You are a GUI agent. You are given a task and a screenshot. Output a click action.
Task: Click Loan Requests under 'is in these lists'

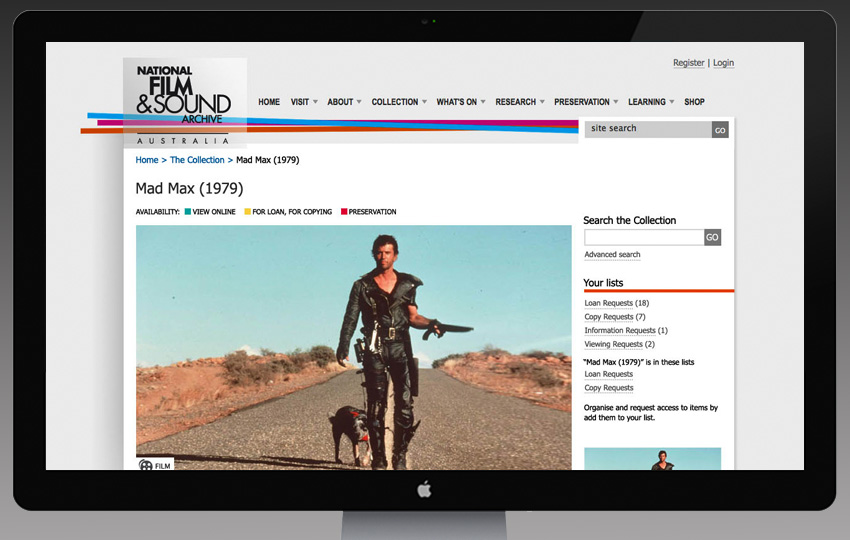pos(608,374)
